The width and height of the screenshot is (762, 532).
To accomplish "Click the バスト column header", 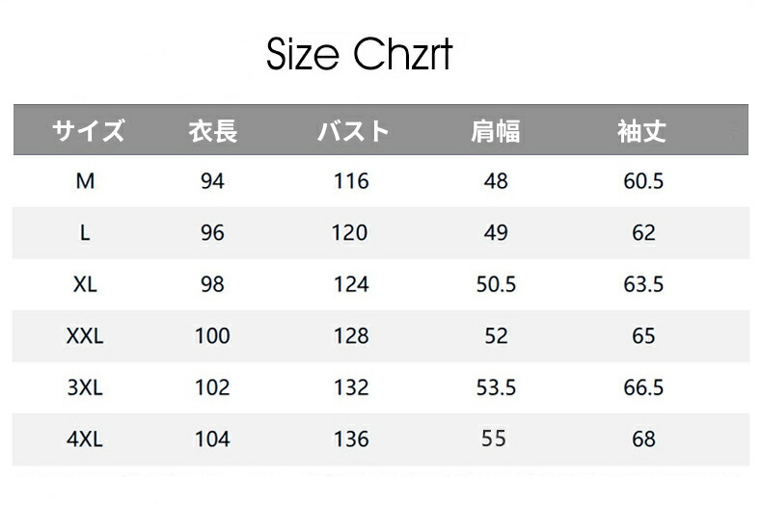I will click(352, 132).
